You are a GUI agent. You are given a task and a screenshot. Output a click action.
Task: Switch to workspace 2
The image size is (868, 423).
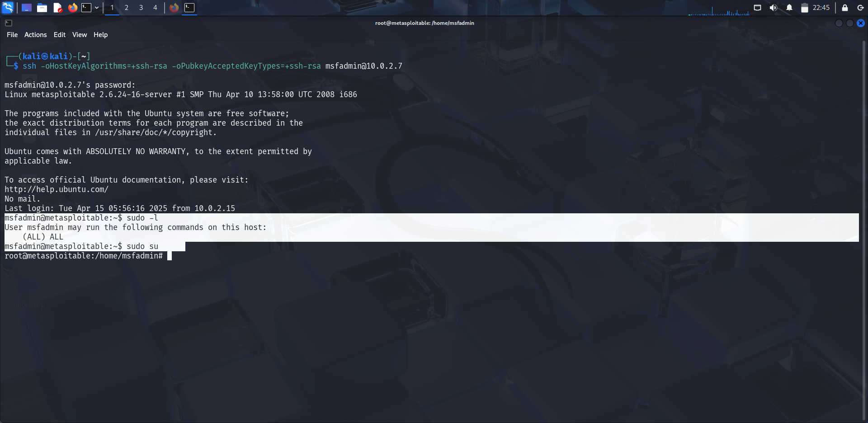click(x=127, y=8)
